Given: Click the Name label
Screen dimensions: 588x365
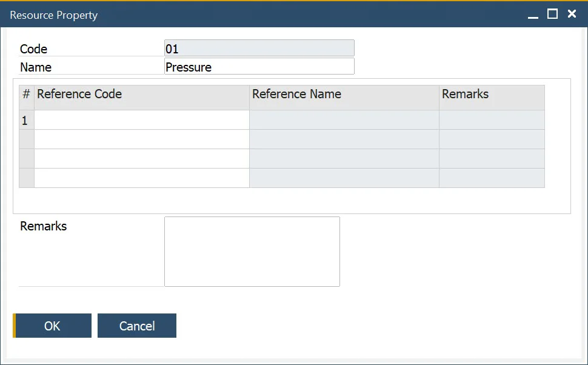Looking at the screenshot, I should 35,67.
